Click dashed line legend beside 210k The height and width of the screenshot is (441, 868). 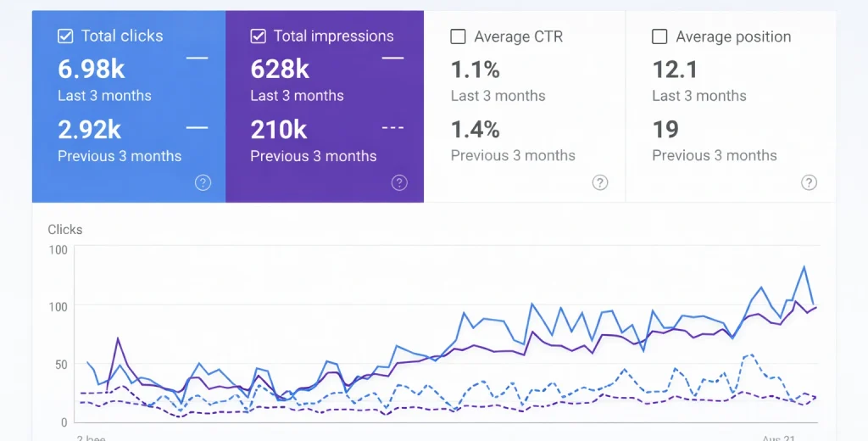[392, 128]
